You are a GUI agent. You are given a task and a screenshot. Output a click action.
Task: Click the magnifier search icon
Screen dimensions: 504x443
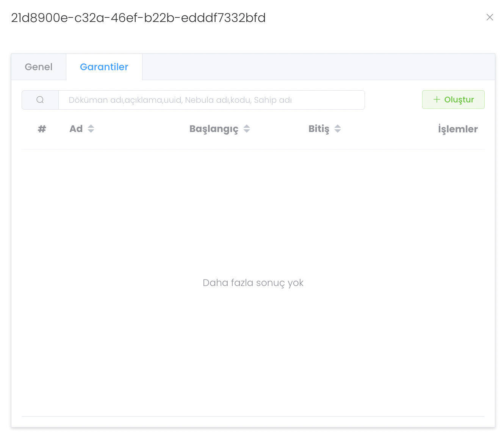(x=40, y=100)
